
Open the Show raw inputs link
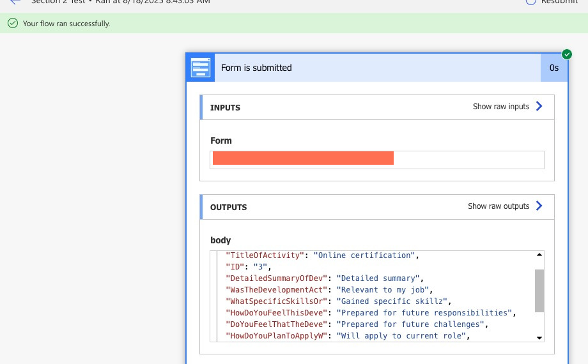click(501, 107)
